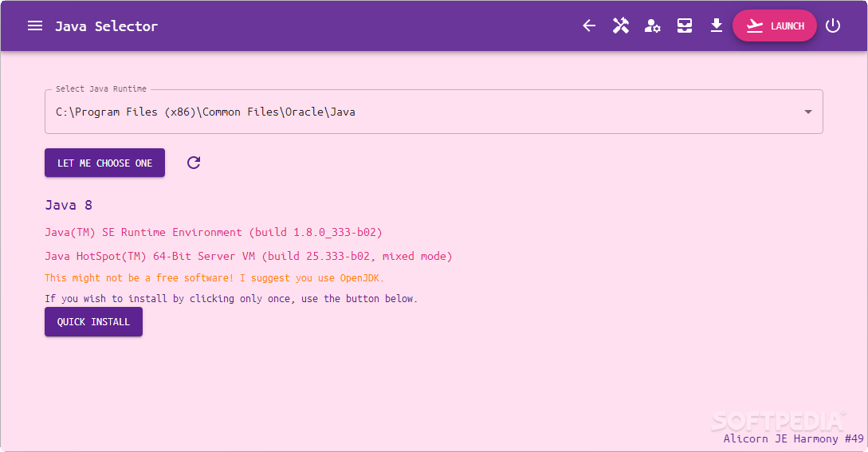The image size is (868, 452).
Task: Click LET ME CHOOSE ONE button
Action: tap(104, 163)
